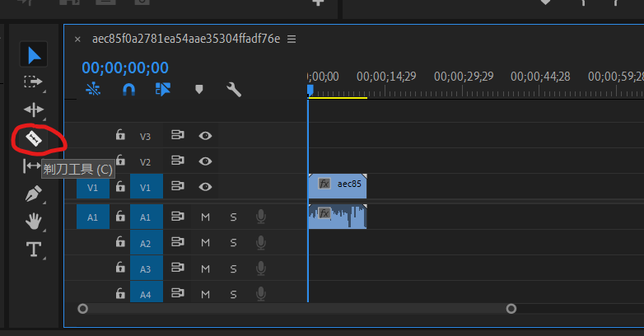Select the Slip tool
This screenshot has height=336, width=644.
pos(31,166)
